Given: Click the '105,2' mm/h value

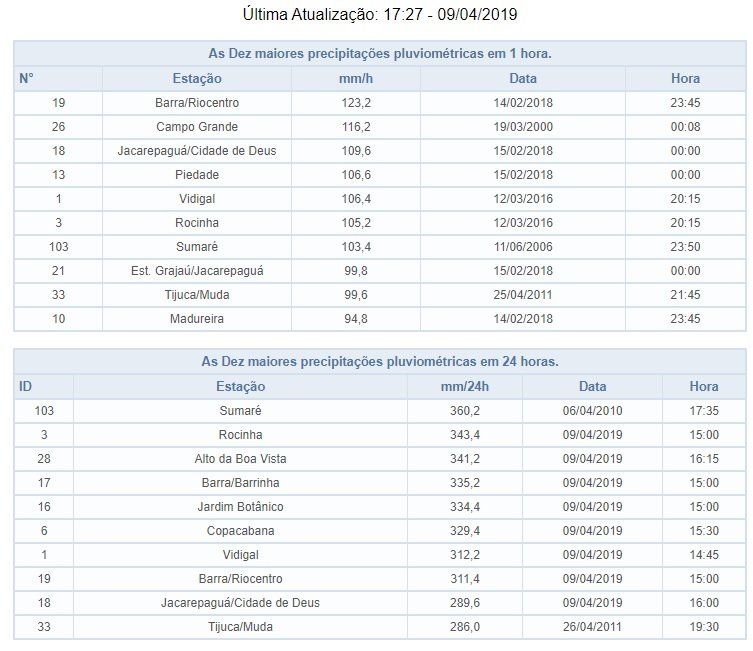Looking at the screenshot, I should point(356,223).
